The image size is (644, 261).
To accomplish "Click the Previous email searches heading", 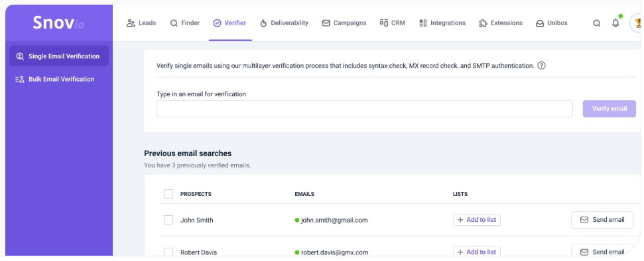I will (x=188, y=153).
